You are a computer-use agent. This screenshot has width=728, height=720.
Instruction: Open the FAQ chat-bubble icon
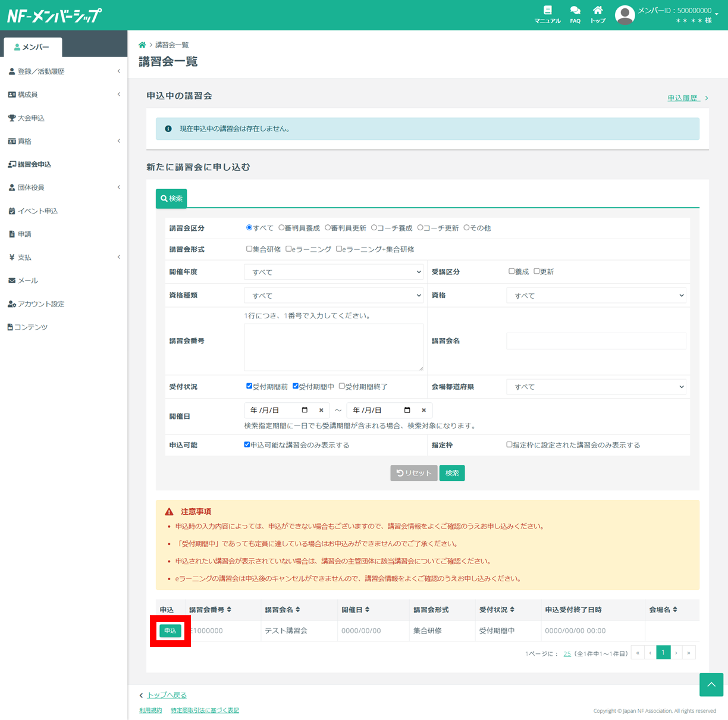coord(575,10)
